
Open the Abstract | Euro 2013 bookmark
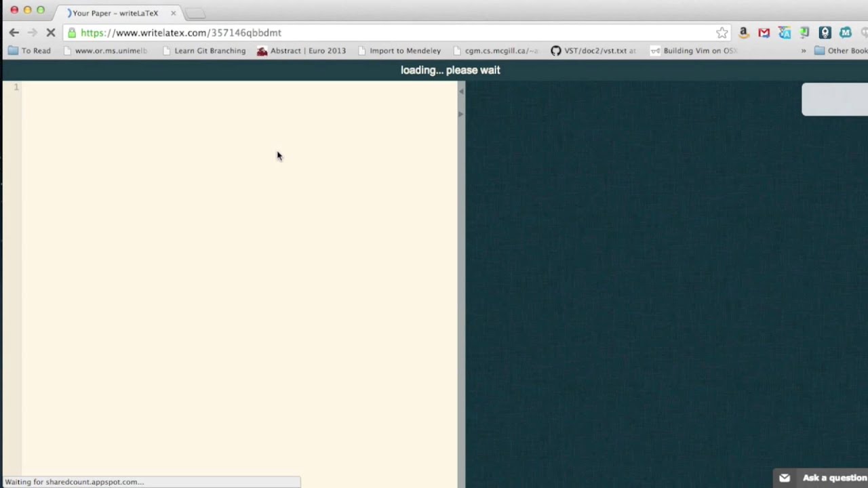pyautogui.click(x=302, y=51)
